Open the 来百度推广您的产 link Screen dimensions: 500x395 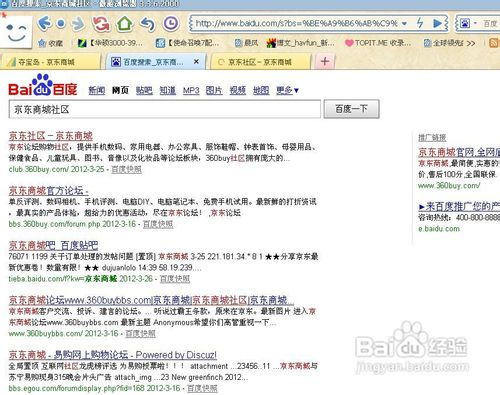pos(459,207)
